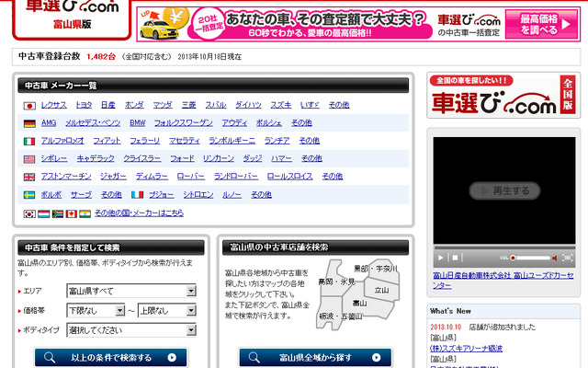Click the video player play button
The height and width of the screenshot is (368, 588).
point(441,258)
